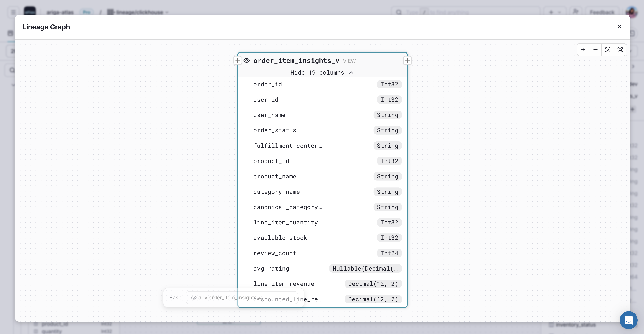Expand downstream lineage of order_item_insights_v
Image resolution: width=644 pixels, height=334 pixels.
point(407,60)
